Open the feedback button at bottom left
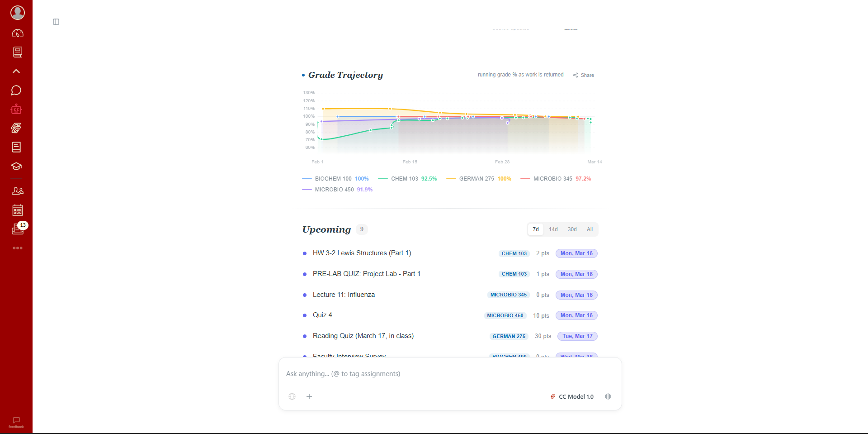Image resolution: width=868 pixels, height=434 pixels. pyautogui.click(x=16, y=422)
